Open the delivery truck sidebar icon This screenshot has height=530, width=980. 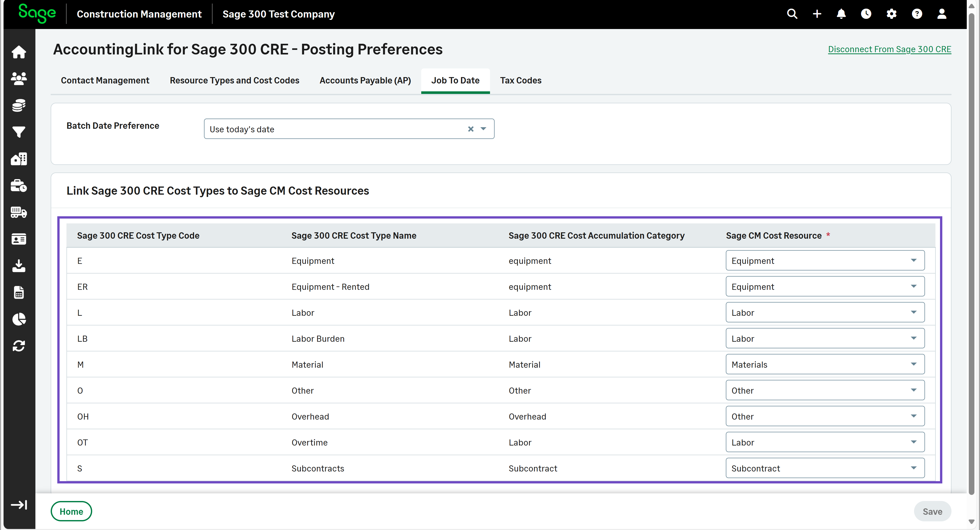coord(19,212)
